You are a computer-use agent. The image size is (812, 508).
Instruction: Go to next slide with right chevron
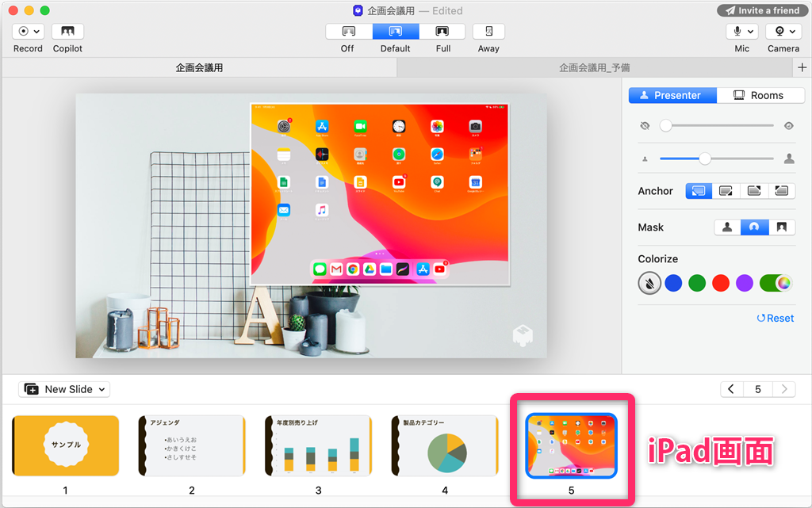pyautogui.click(x=784, y=389)
